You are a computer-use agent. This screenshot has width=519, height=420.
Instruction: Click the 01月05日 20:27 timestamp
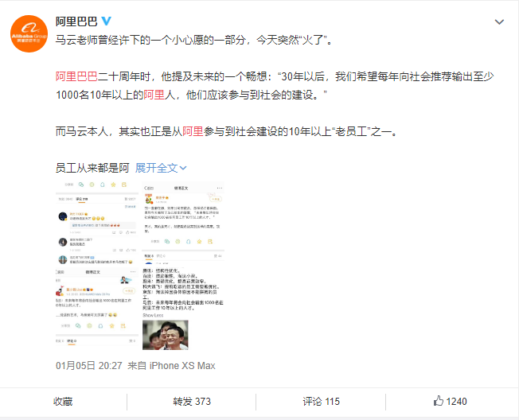click(88, 365)
